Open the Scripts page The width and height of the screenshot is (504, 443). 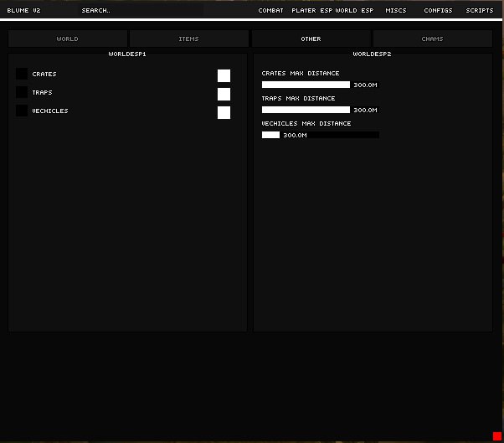pos(480,10)
